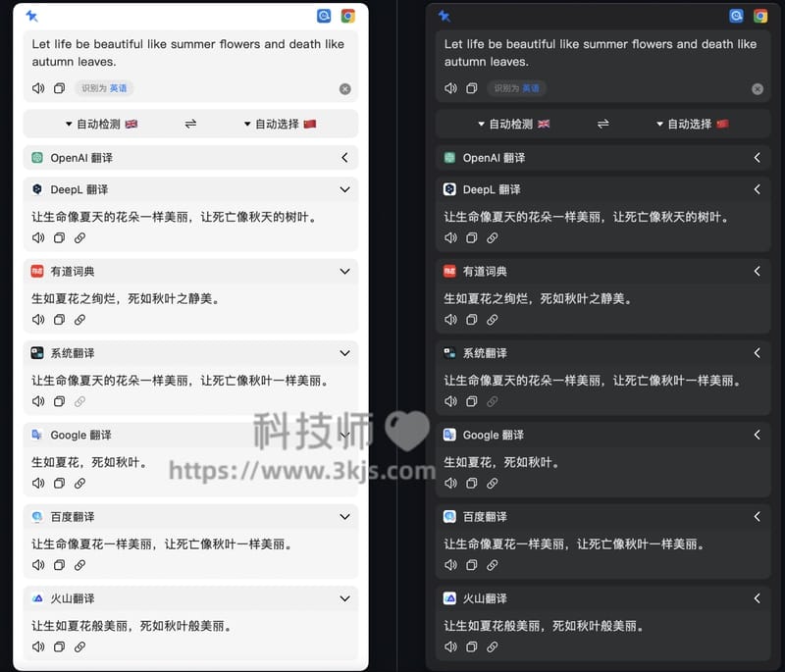Play 火山翻译 result audio in the light window
Screen dimensions: 785x672
point(38,646)
